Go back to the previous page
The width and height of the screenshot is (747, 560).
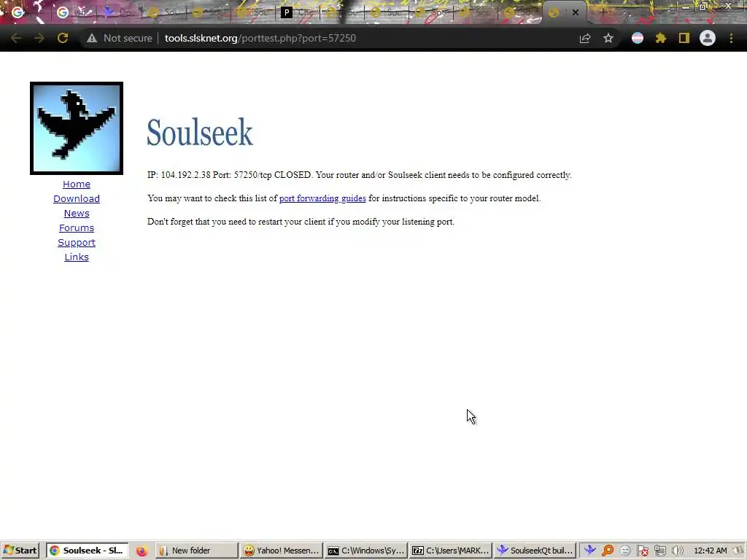click(x=16, y=38)
